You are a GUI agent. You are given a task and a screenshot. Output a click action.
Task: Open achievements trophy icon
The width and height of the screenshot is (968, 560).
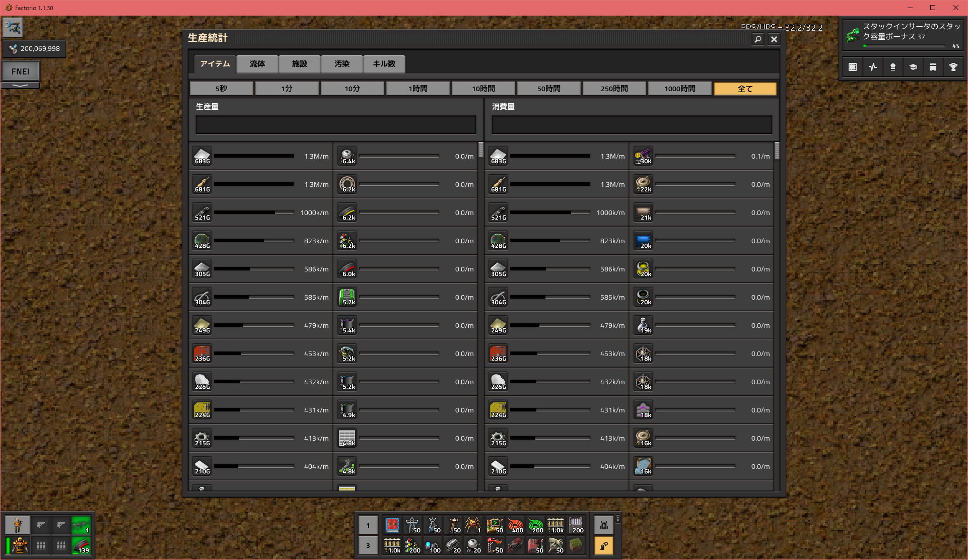click(x=953, y=67)
